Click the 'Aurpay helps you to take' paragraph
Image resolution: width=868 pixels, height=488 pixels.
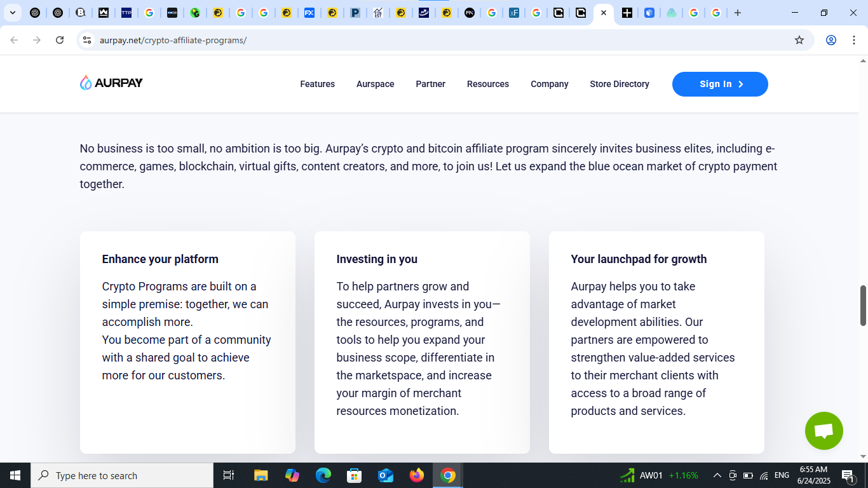(653, 349)
